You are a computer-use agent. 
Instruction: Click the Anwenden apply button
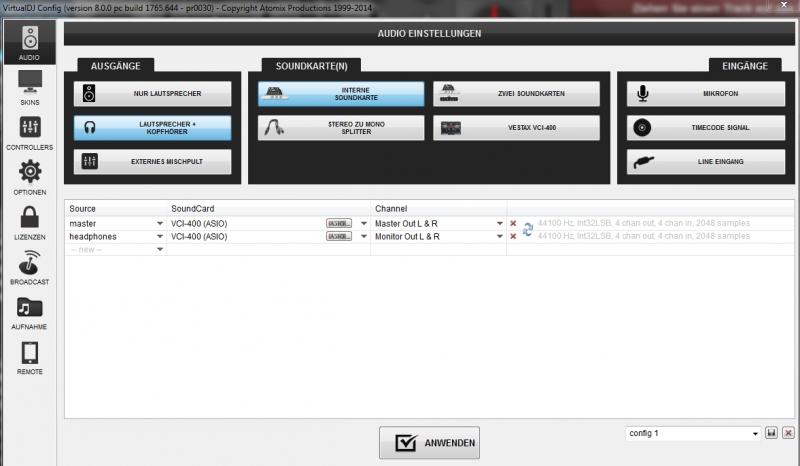tap(429, 443)
